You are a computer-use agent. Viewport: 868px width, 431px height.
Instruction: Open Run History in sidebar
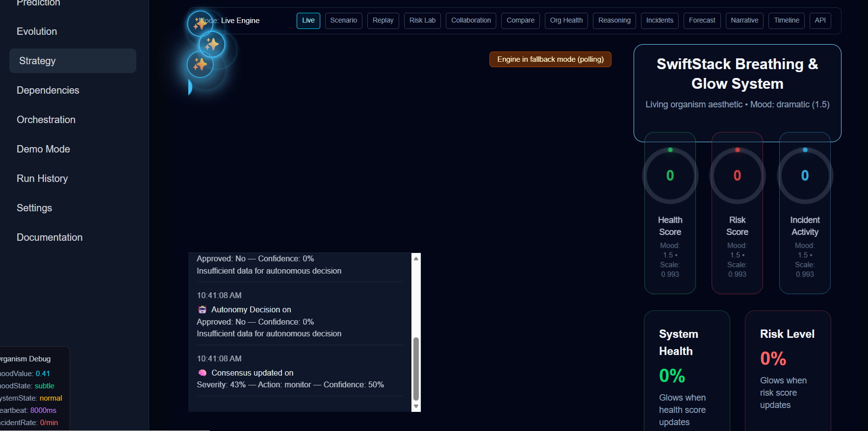click(73, 178)
